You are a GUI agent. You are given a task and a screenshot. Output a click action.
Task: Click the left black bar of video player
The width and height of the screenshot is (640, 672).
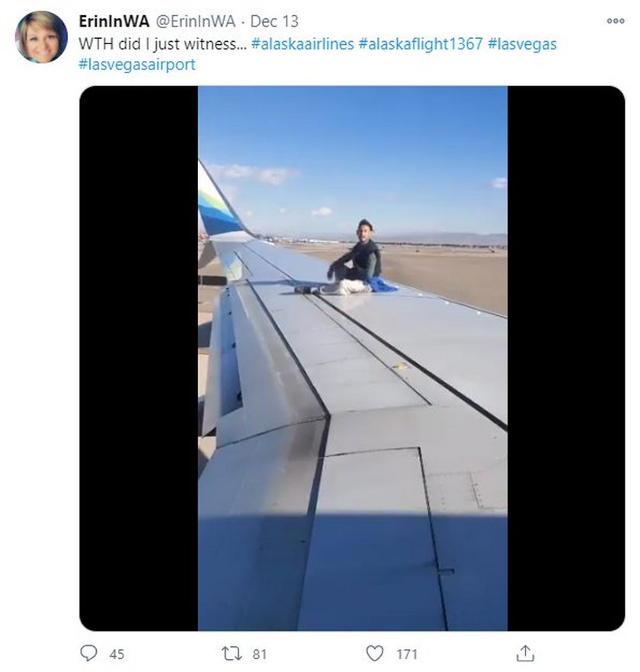[x=139, y=358]
